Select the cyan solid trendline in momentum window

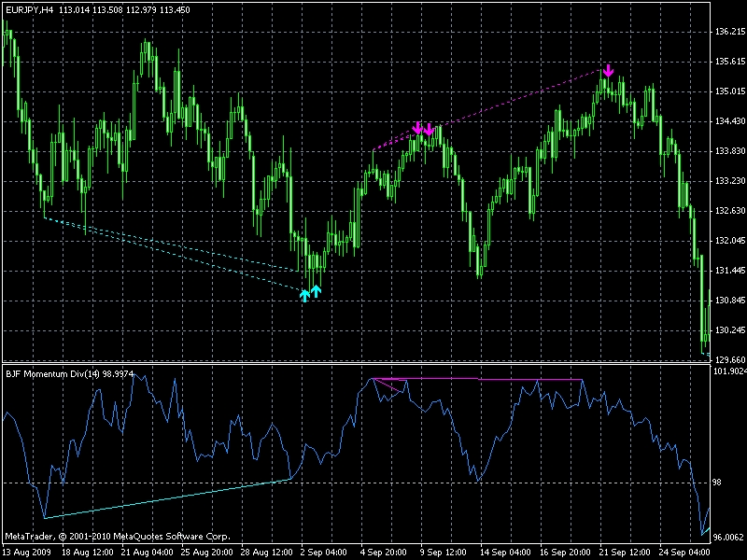click(x=168, y=499)
